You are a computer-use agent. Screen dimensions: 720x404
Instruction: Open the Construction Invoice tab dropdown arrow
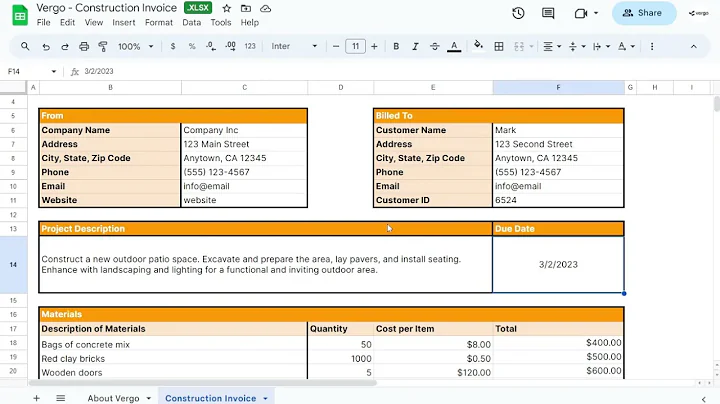pyautogui.click(x=265, y=398)
